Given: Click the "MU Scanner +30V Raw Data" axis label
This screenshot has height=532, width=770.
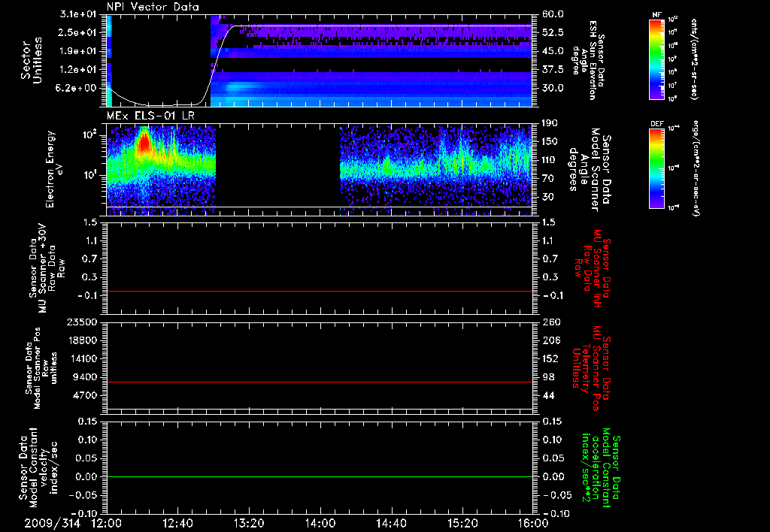Looking at the screenshot, I should click(47, 268).
